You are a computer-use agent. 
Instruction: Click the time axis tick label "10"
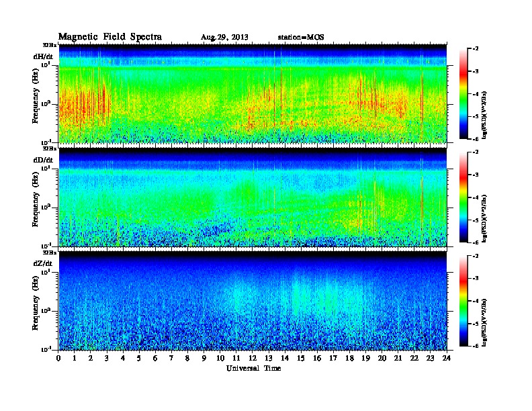[220, 359]
